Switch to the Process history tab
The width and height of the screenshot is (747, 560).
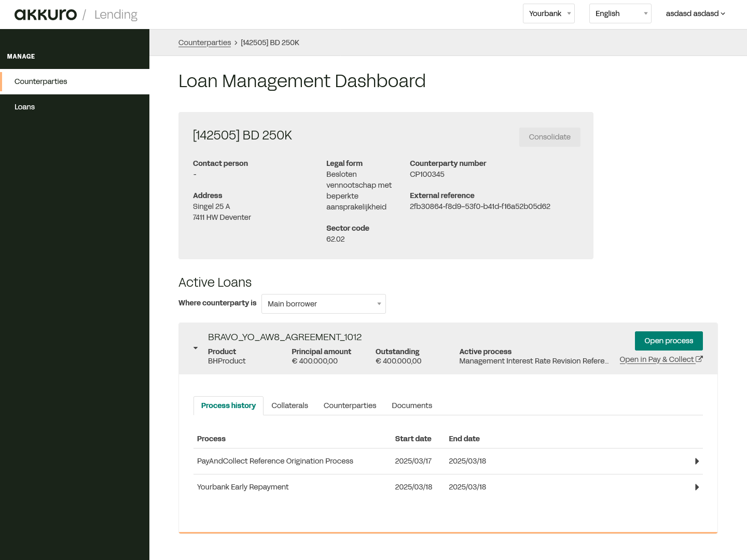point(228,405)
